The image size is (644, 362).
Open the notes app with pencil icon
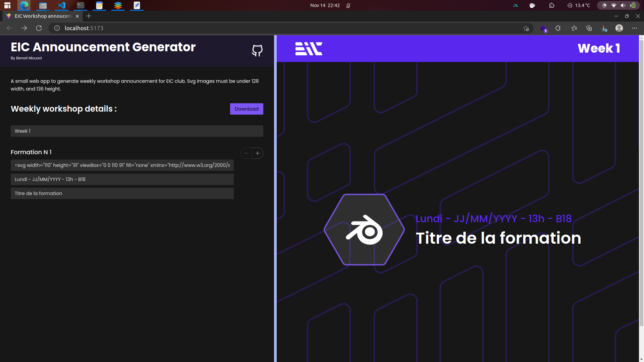99,5
